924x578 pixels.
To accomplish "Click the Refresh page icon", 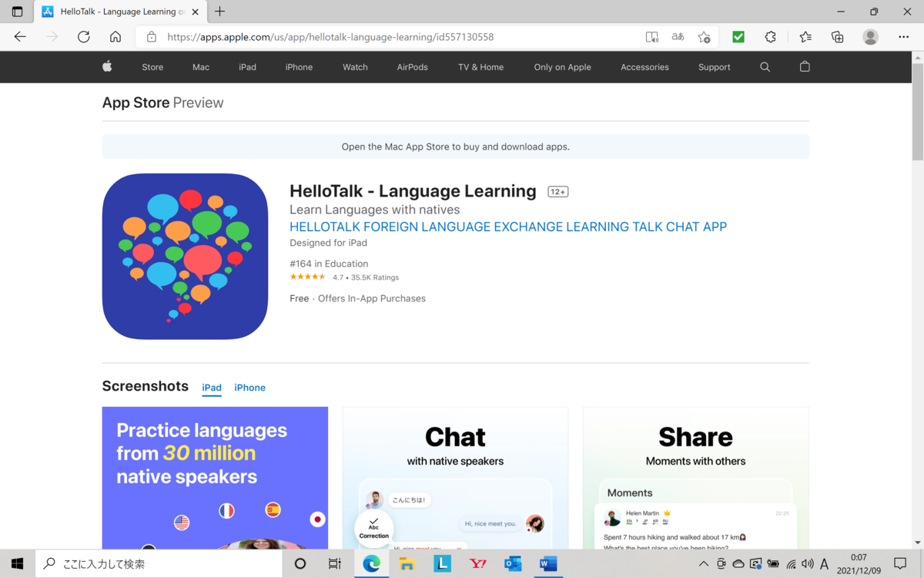I will pyautogui.click(x=84, y=37).
